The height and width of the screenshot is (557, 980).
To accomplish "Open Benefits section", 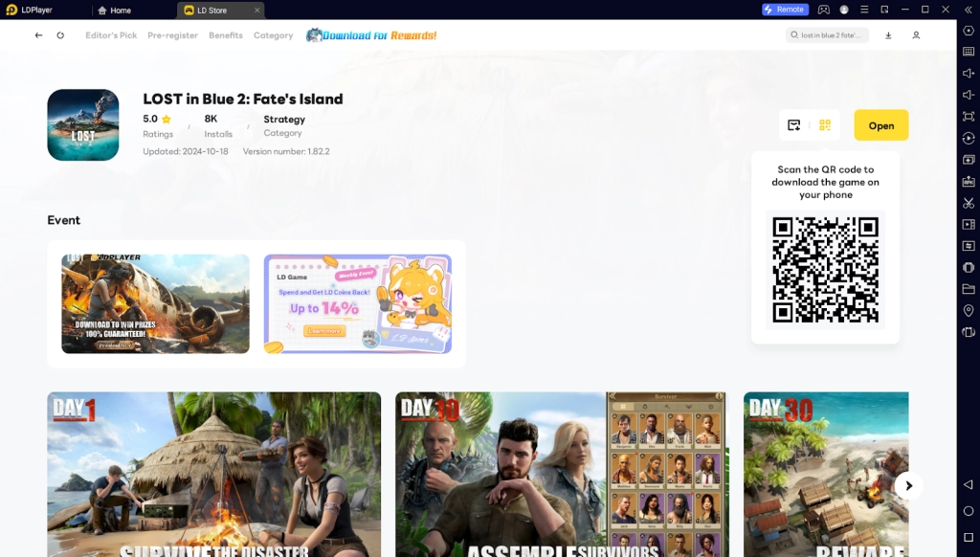I will 226,35.
